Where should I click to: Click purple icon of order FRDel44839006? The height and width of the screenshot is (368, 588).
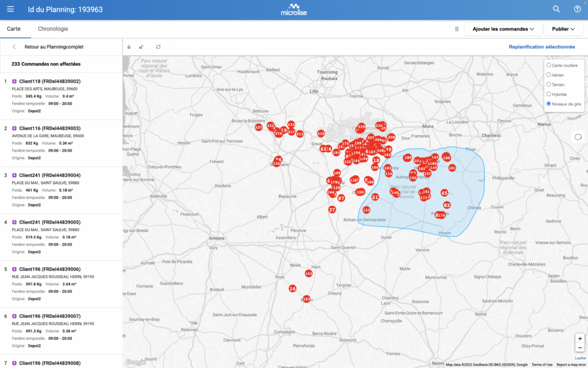point(14,269)
